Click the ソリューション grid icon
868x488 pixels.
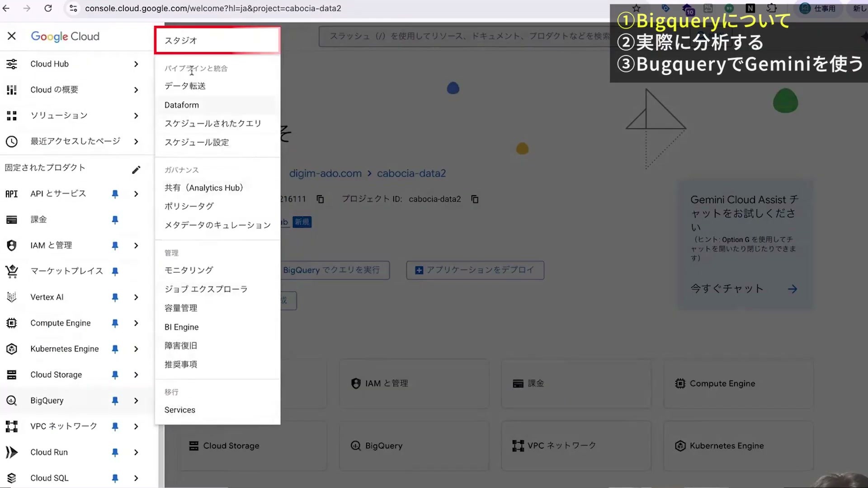(x=12, y=116)
